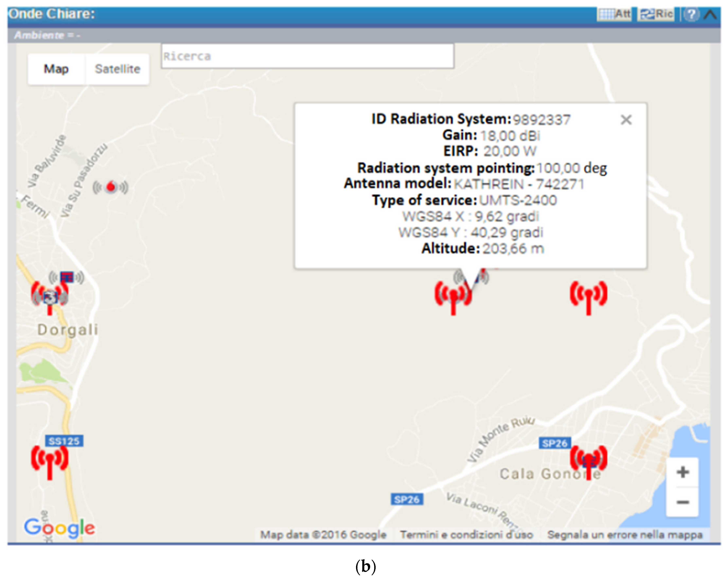Click the Ric toolbar button

[x=656, y=14]
